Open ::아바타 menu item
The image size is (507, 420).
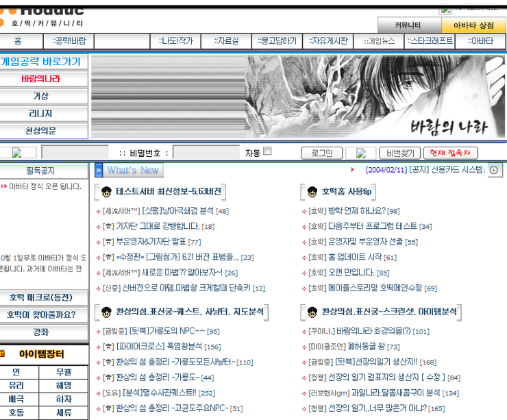coord(481,41)
